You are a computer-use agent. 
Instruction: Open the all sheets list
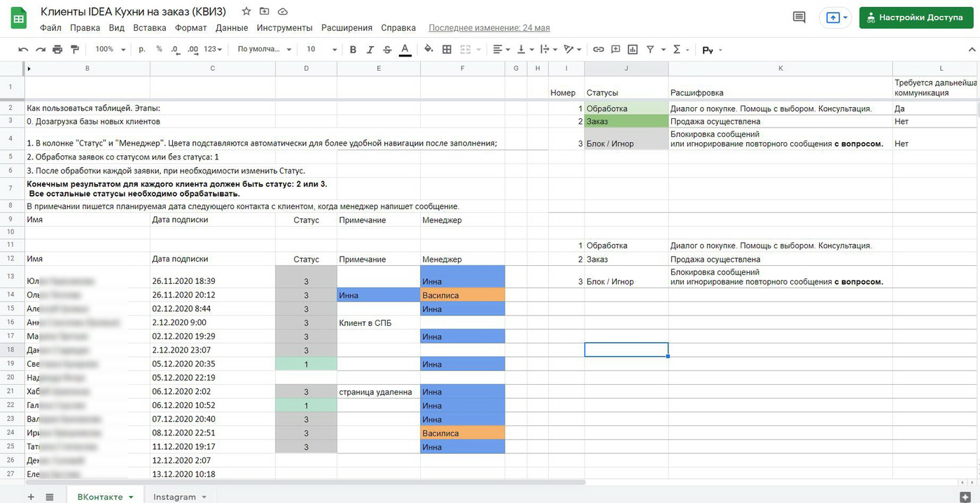(x=50, y=497)
